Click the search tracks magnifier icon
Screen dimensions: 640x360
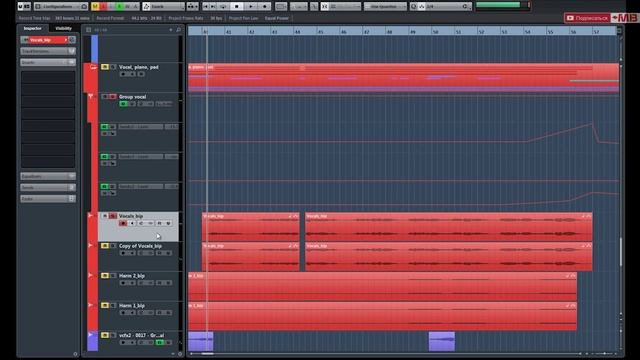click(178, 30)
